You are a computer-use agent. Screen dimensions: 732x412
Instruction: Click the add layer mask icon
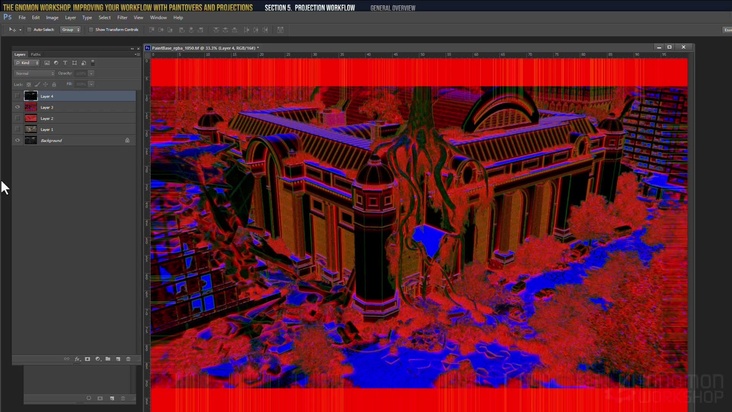tap(87, 359)
